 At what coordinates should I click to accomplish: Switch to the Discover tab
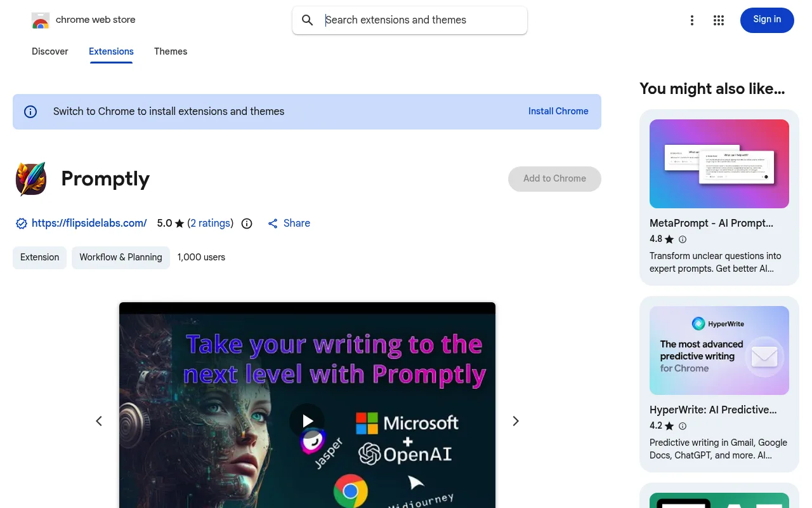(50, 51)
